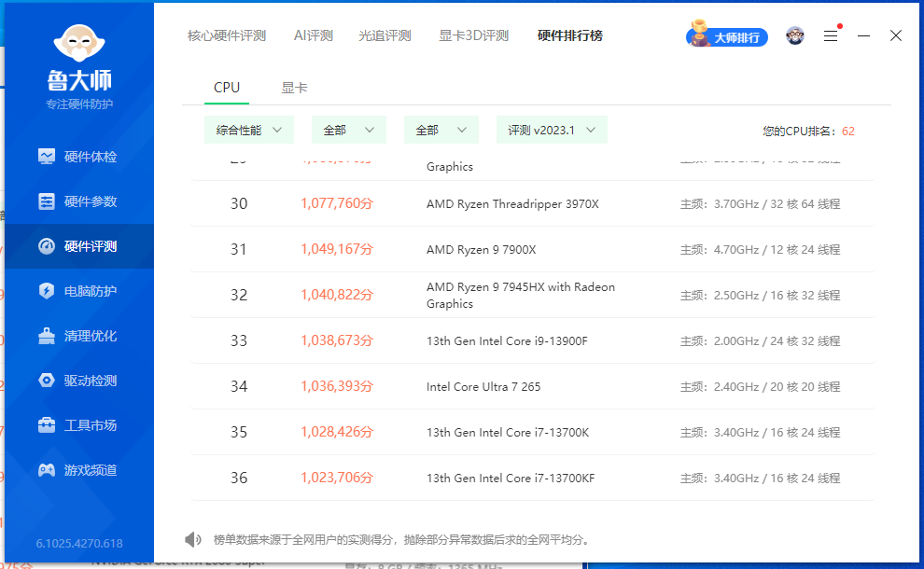Viewport: 924px width, 569px height.
Task: Open 游戏频道 gamepad section
Action: click(79, 470)
